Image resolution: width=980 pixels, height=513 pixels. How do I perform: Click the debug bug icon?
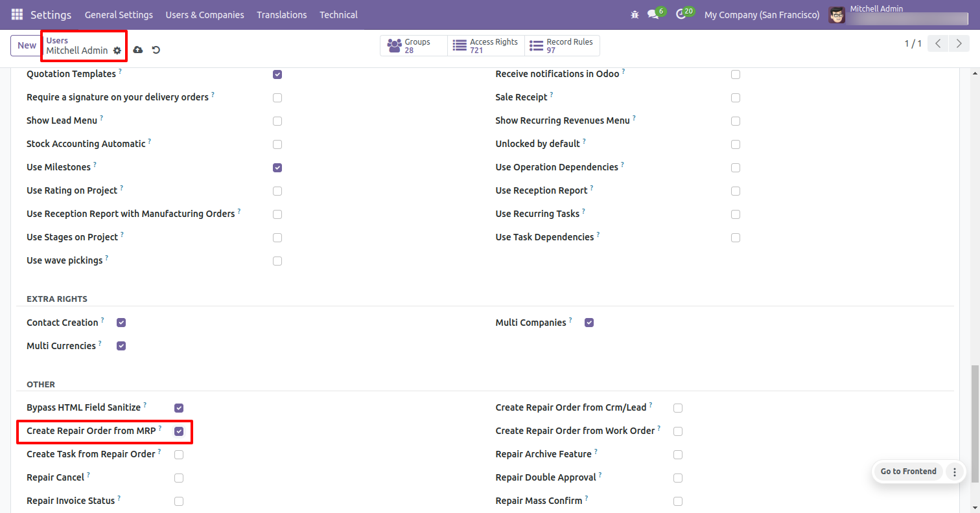[635, 14]
